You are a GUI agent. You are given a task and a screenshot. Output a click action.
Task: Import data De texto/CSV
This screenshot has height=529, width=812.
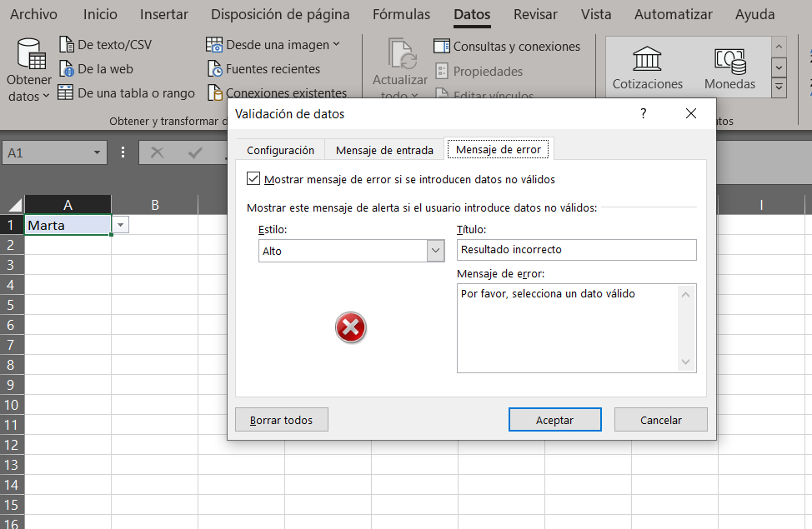(105, 45)
